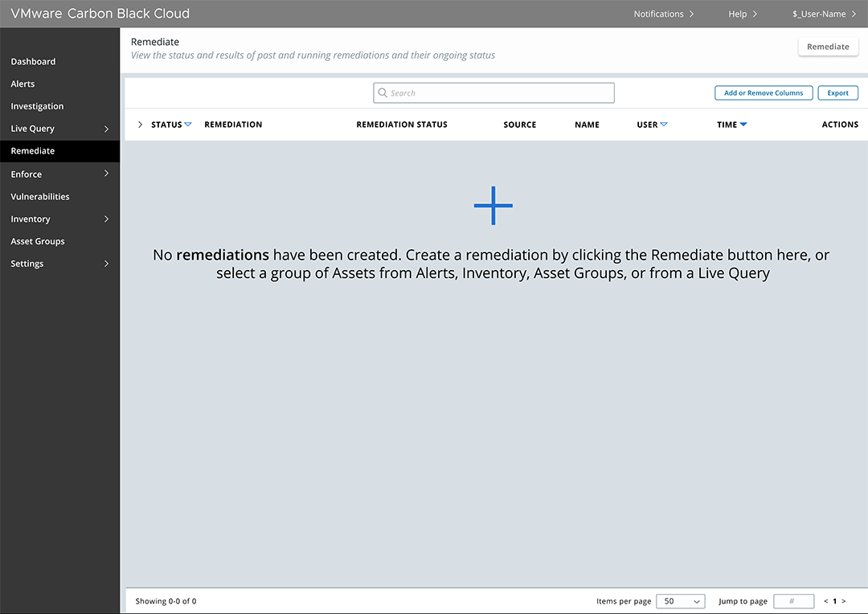Viewport: 868px width, 614px height.
Task: Click the REMEDIATION STATUS column header
Action: (x=402, y=125)
